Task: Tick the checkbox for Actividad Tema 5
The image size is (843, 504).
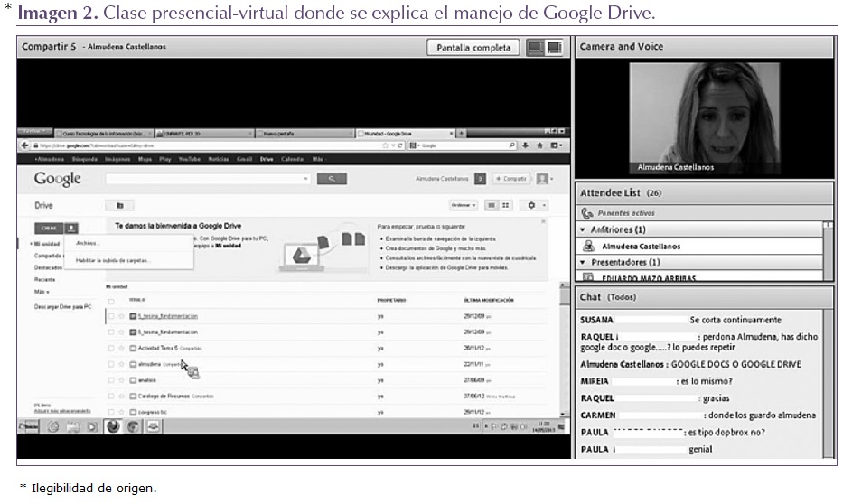Action: click(x=111, y=348)
